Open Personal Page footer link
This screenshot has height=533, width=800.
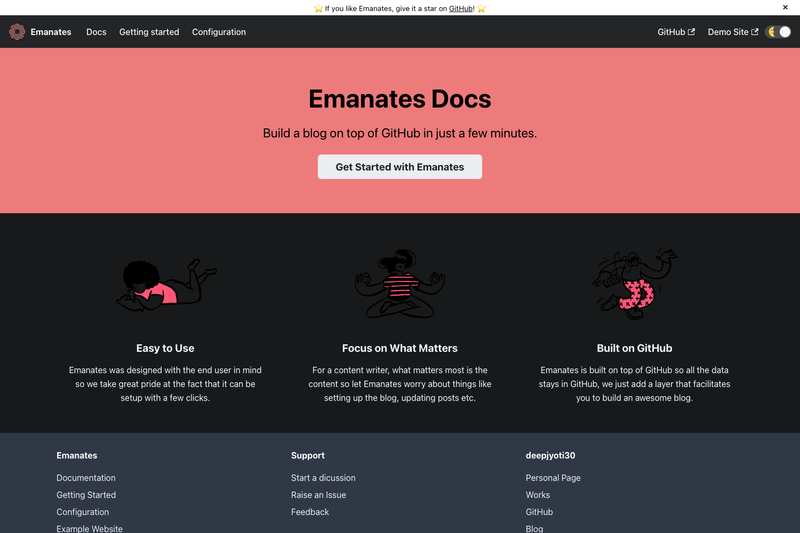553,478
